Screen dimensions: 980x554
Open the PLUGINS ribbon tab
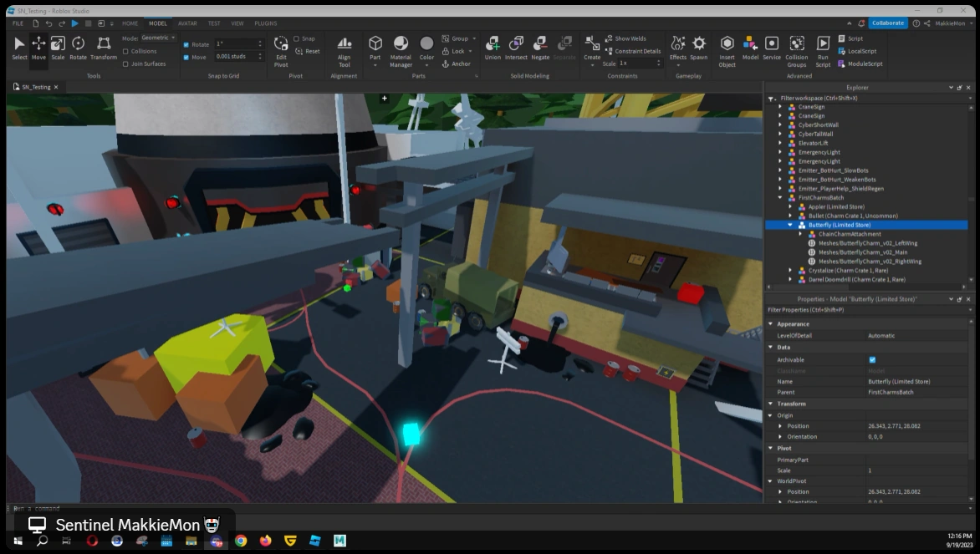[x=266, y=23]
